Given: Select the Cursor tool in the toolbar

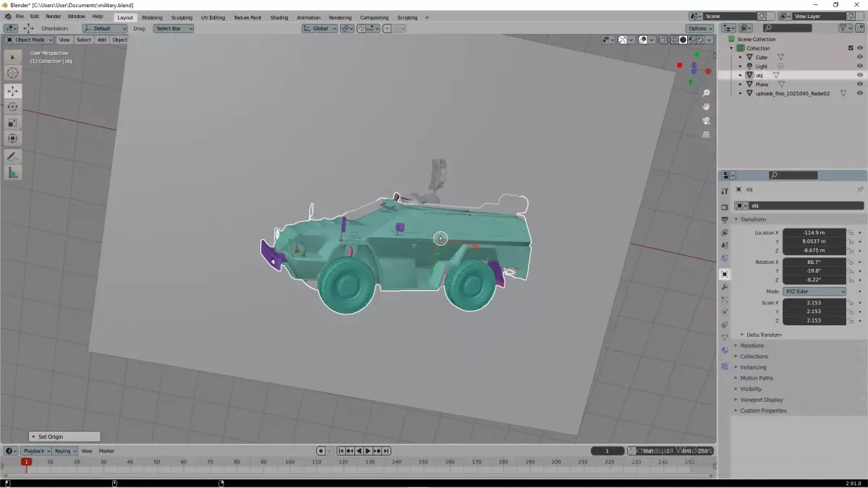Looking at the screenshot, I should 13,73.
